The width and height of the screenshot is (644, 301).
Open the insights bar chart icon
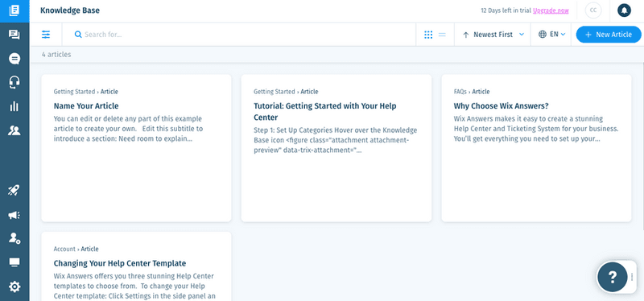click(x=14, y=106)
